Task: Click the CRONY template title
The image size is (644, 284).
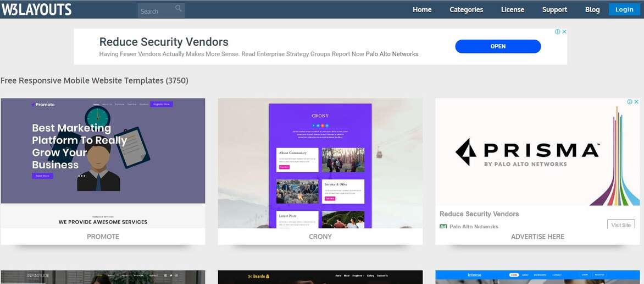Action: coord(320,237)
